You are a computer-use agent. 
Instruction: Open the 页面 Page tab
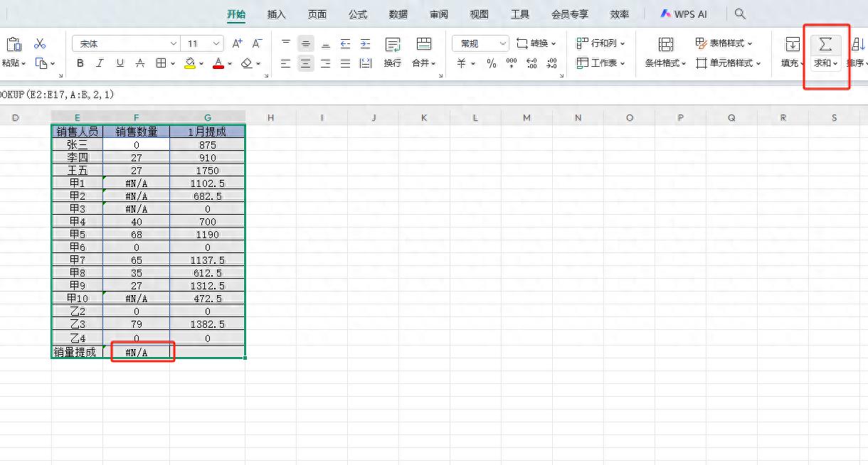pyautogui.click(x=317, y=14)
